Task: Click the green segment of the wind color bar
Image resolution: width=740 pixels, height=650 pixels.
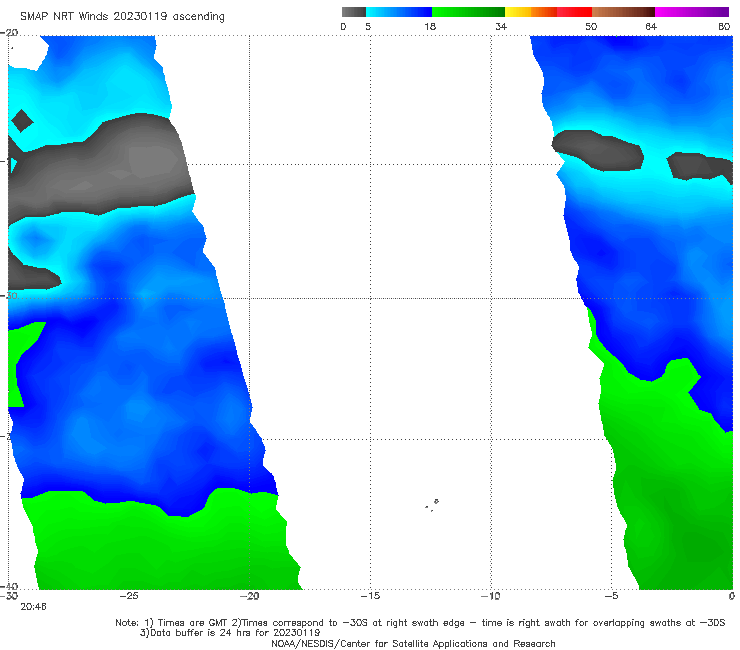Action: coord(469,12)
